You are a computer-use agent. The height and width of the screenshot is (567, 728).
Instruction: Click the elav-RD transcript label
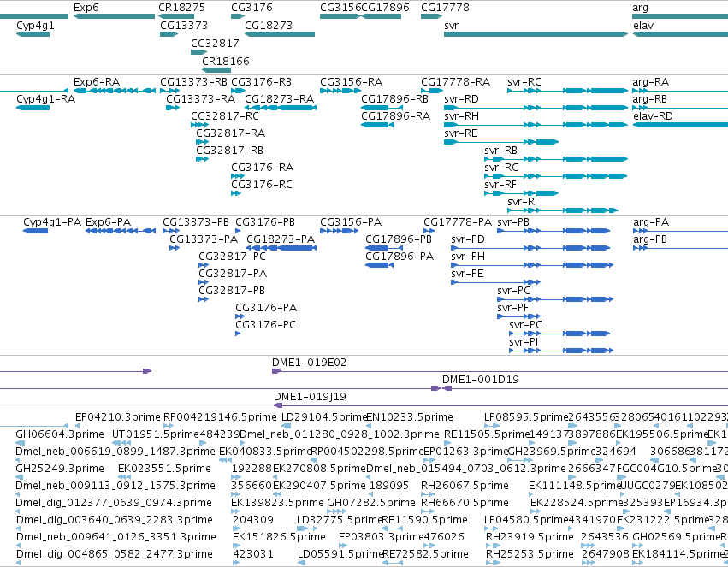pyautogui.click(x=653, y=116)
